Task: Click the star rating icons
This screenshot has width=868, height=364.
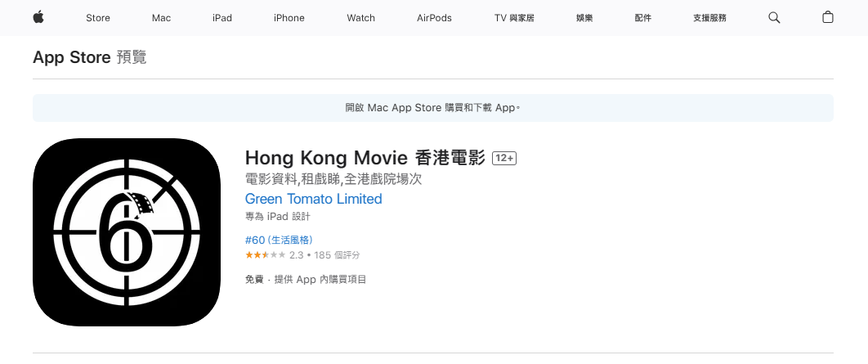Action: 265,255
